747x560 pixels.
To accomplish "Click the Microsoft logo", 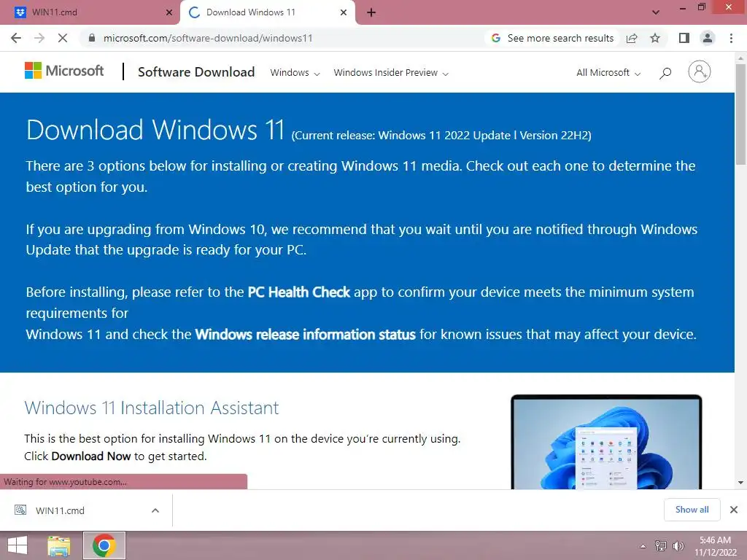I will click(64, 71).
